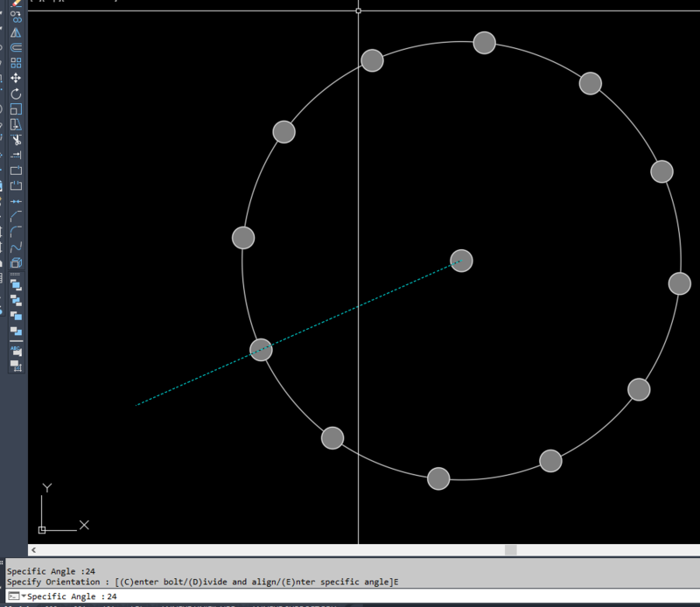The image size is (700, 607).
Task: Choose the Offset tool
Action: (x=16, y=47)
